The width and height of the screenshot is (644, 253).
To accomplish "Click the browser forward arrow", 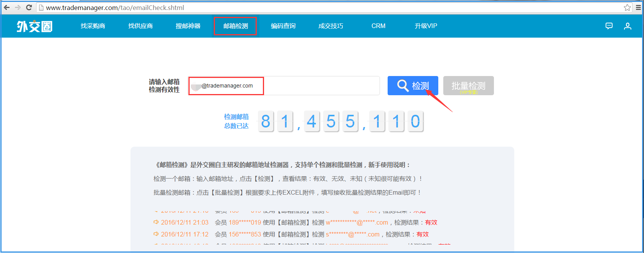I will (18, 7).
